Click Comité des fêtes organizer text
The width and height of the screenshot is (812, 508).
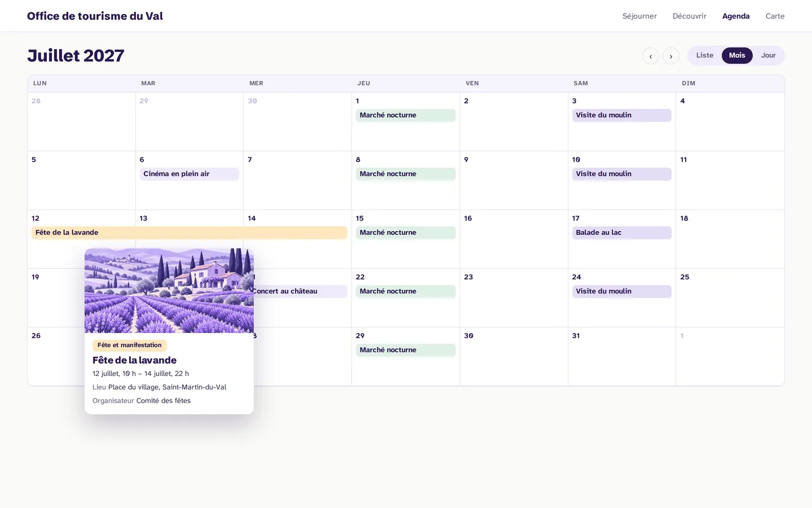(x=164, y=401)
